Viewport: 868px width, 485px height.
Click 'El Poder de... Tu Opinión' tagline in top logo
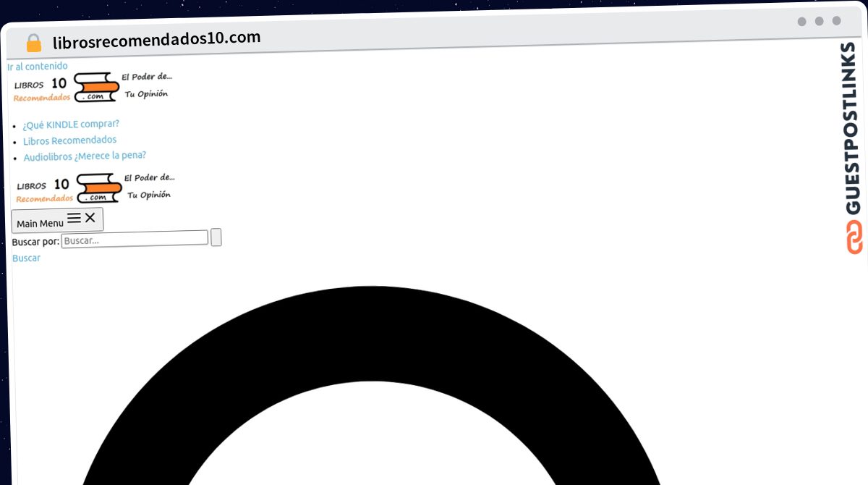click(147, 85)
